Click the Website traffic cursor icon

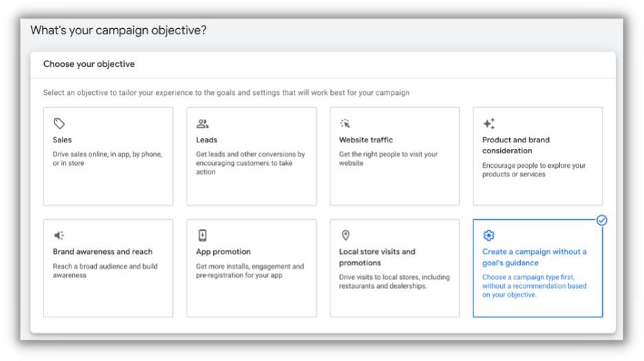(345, 124)
